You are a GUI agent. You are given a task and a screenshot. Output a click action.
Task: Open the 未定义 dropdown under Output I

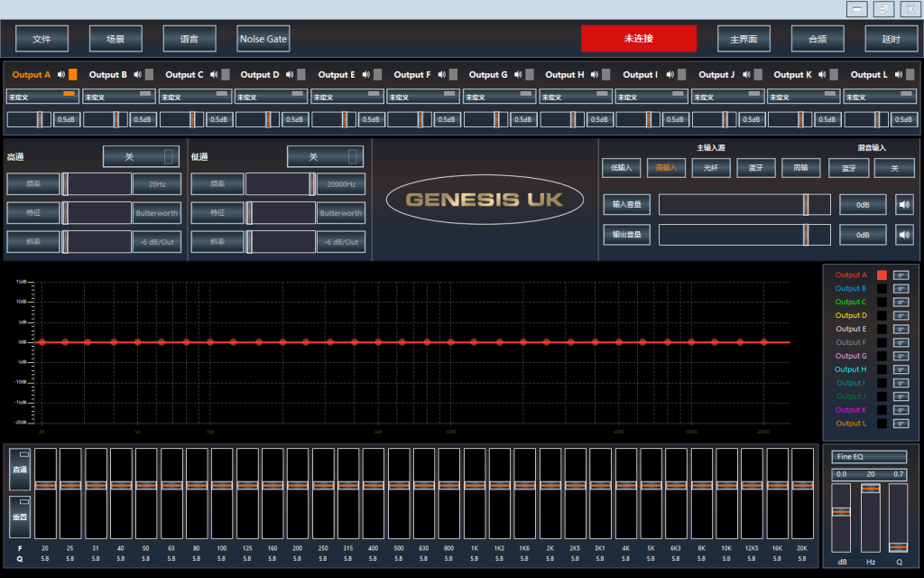point(651,97)
